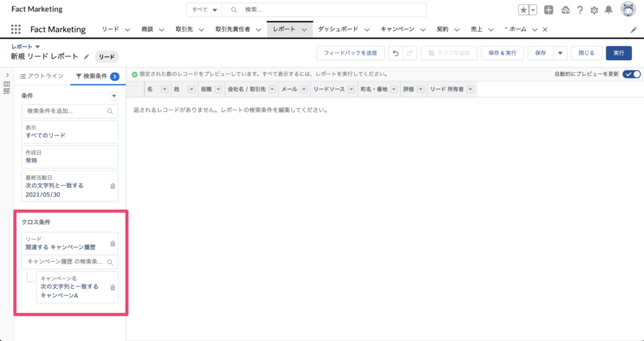Edit the 表示 すべてのリード filter
This screenshot has height=341, width=644.
(70, 132)
